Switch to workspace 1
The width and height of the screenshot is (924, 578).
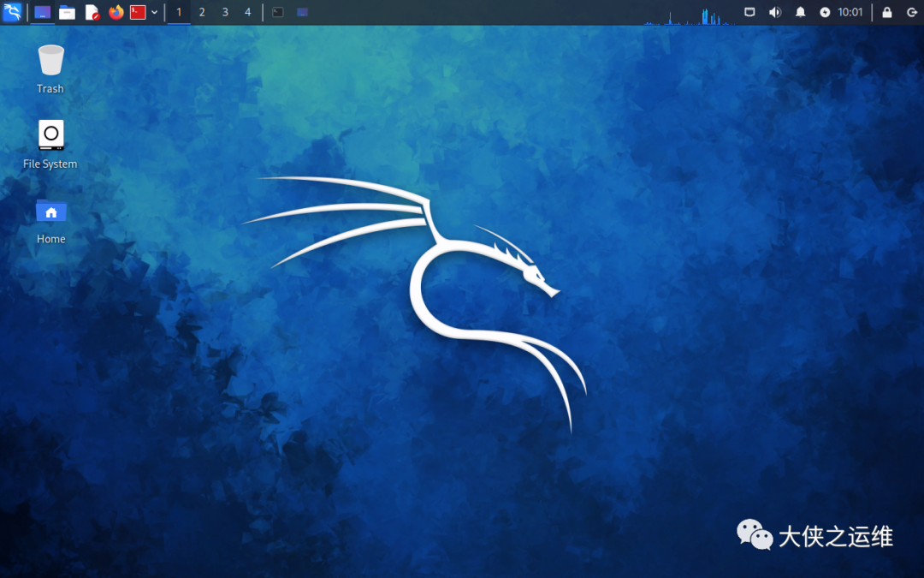pos(179,12)
